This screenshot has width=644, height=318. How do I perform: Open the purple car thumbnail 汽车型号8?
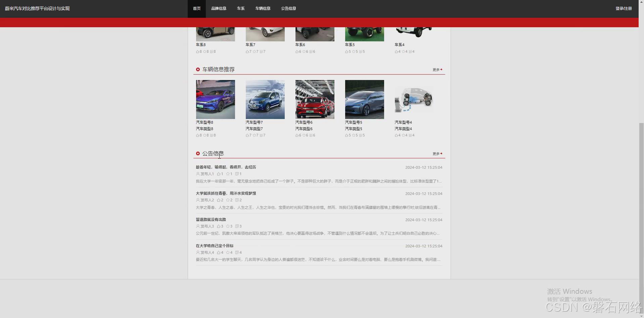[x=216, y=99]
